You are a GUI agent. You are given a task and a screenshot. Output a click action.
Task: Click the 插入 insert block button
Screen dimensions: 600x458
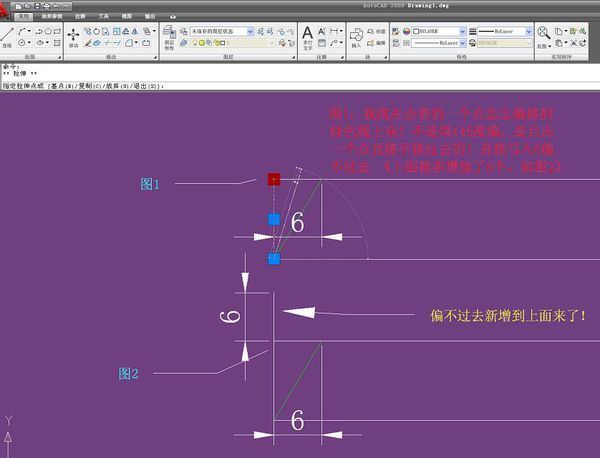point(356,38)
